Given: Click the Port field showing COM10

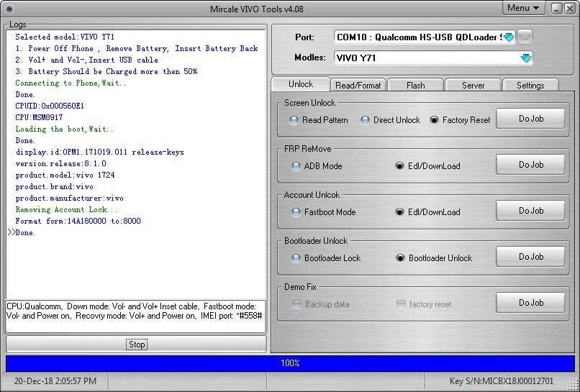Looking at the screenshot, I should coord(425,37).
